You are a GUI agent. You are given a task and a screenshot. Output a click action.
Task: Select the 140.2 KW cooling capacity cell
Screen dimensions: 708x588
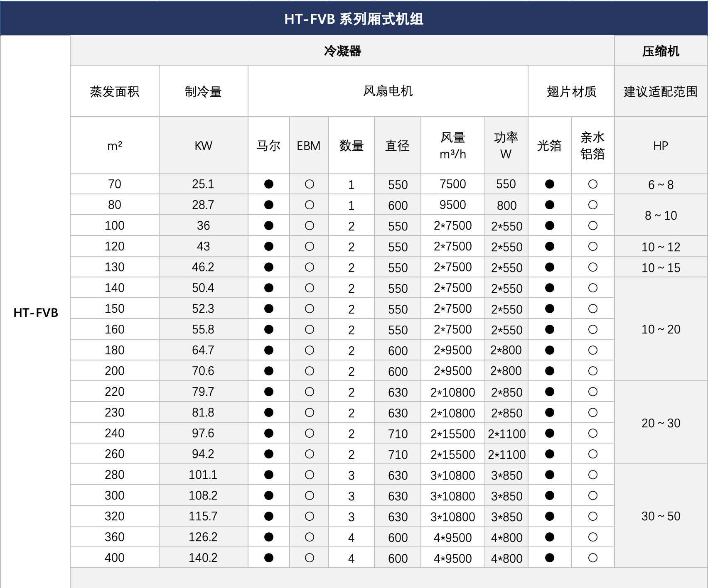[203, 558]
